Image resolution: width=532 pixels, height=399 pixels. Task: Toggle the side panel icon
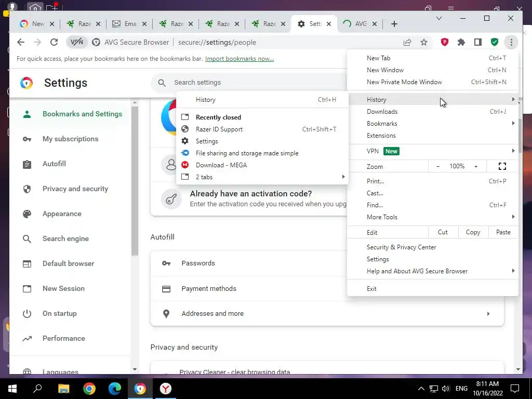[x=478, y=42]
